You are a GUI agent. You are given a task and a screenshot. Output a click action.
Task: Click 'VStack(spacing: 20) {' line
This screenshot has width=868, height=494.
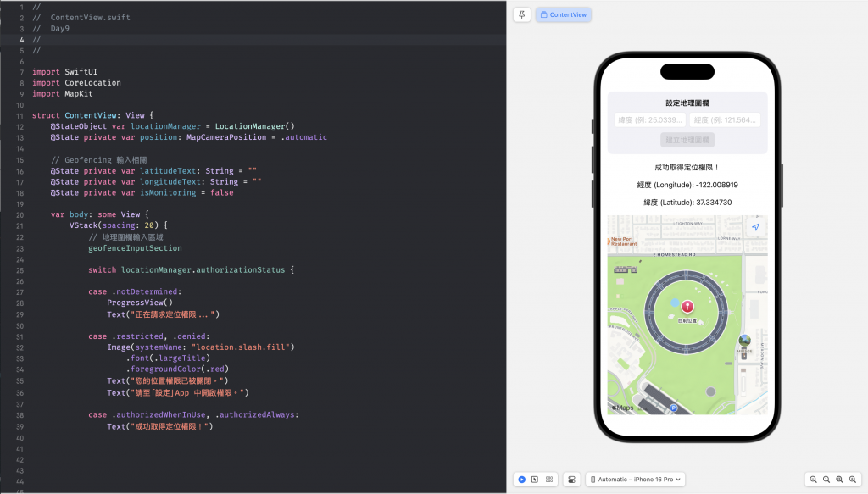point(119,225)
